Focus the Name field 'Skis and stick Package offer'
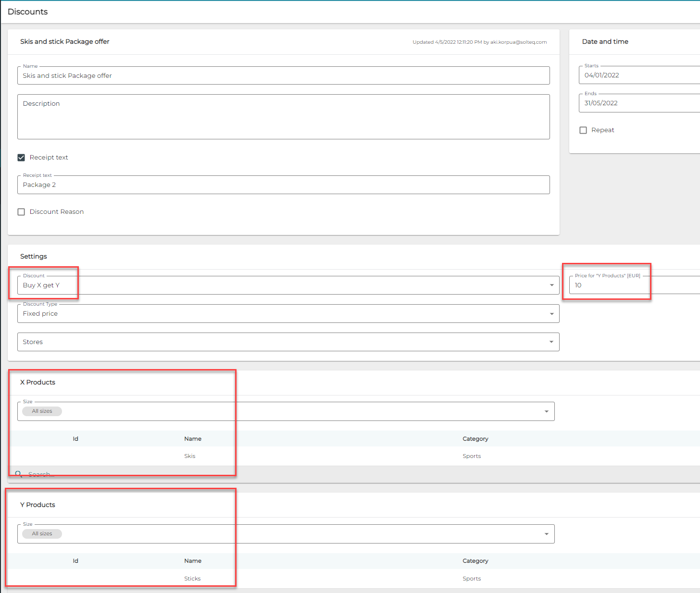The width and height of the screenshot is (700, 593). [284, 76]
